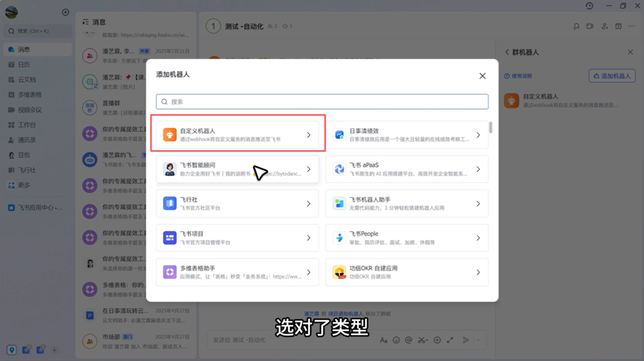Click the 搜索 field in 添加机器人 dialog
This screenshot has height=361, width=644.
[322, 102]
